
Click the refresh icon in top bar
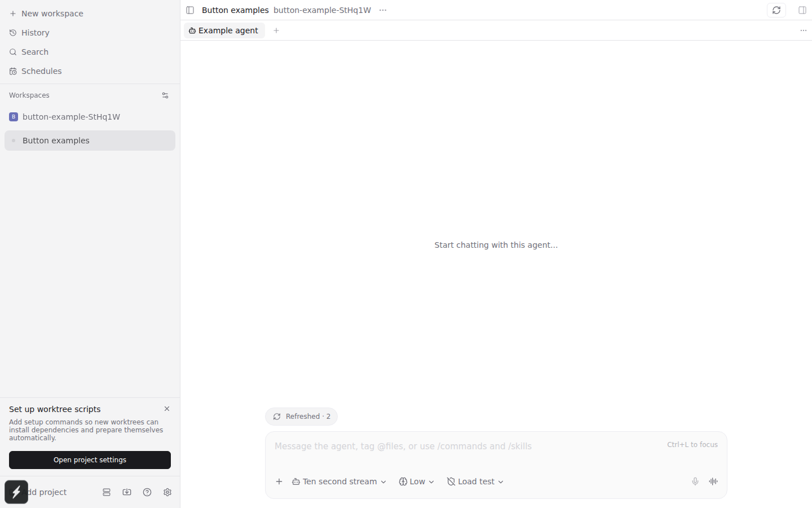pyautogui.click(x=776, y=10)
